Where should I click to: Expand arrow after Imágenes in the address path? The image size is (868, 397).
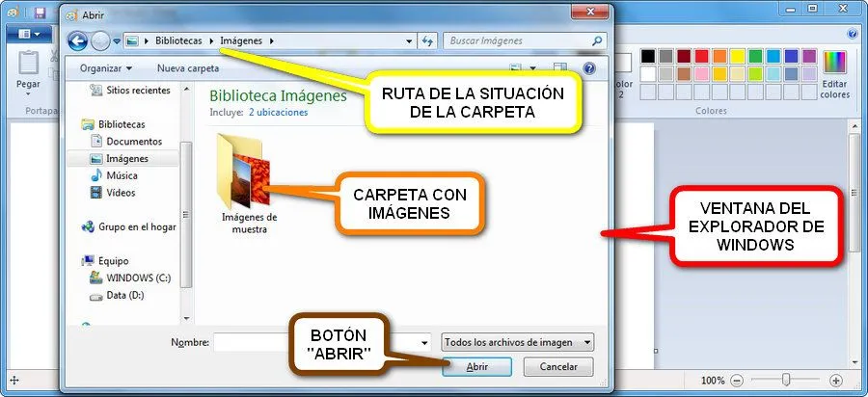(x=271, y=40)
